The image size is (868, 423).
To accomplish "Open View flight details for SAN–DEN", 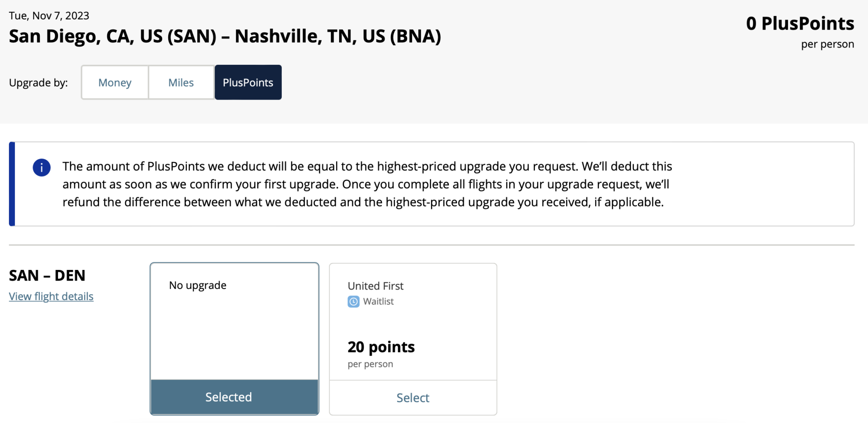I will click(51, 296).
